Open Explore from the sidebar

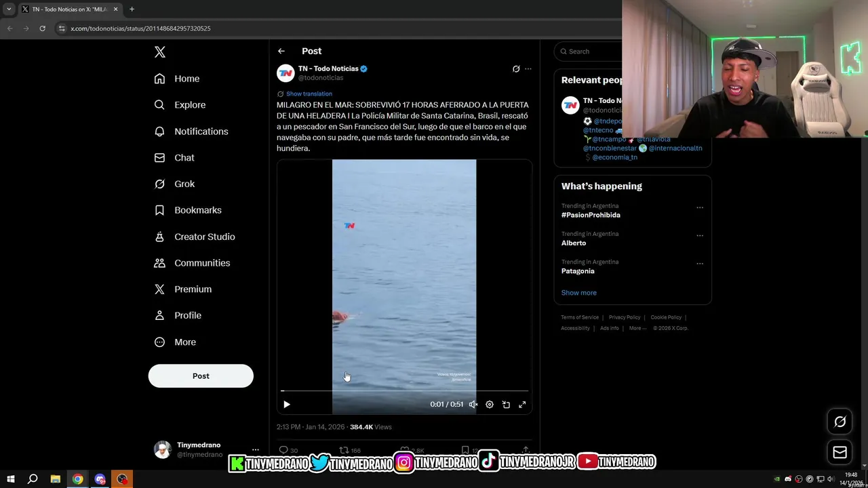[x=180, y=105]
